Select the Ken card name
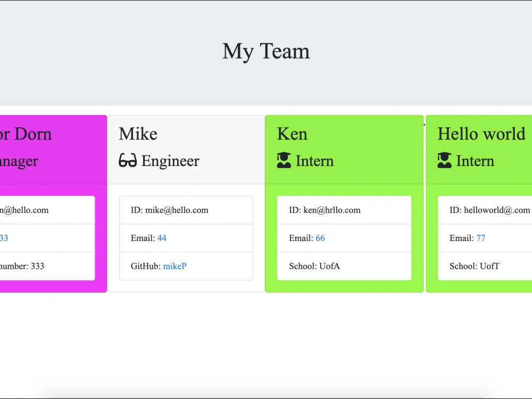The width and height of the screenshot is (532, 399). [x=292, y=134]
